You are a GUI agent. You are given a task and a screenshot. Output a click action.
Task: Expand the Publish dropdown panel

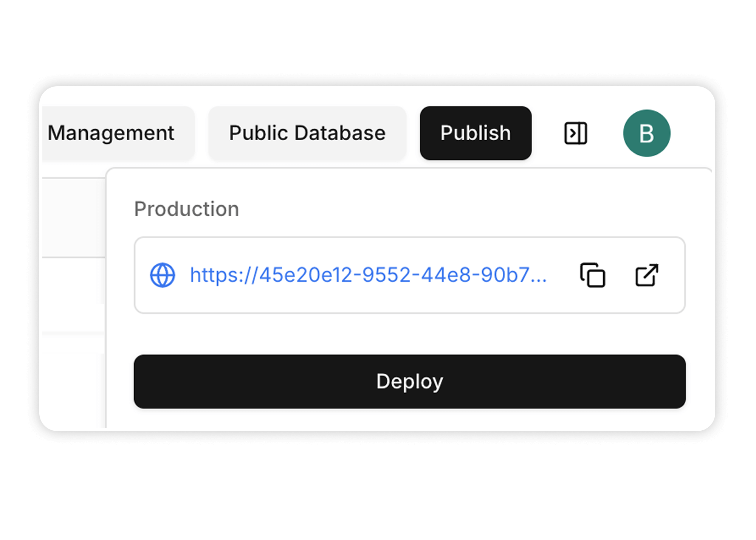(x=476, y=133)
